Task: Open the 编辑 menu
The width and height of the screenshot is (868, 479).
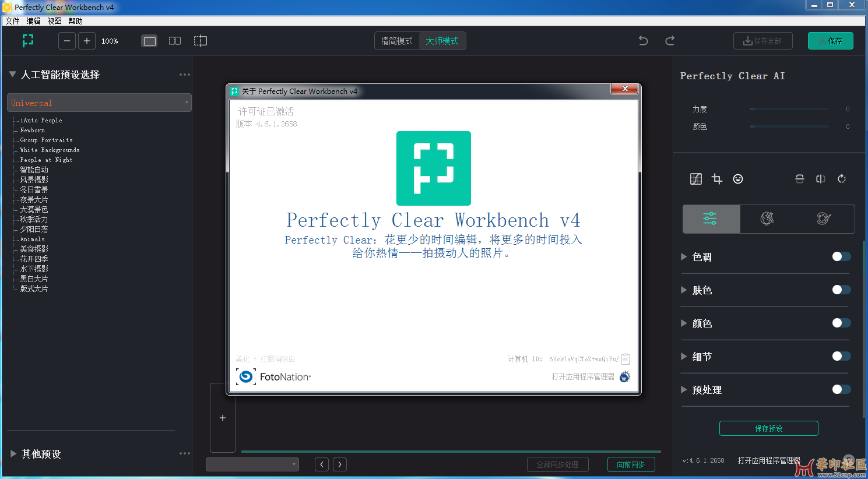Action: click(x=33, y=21)
